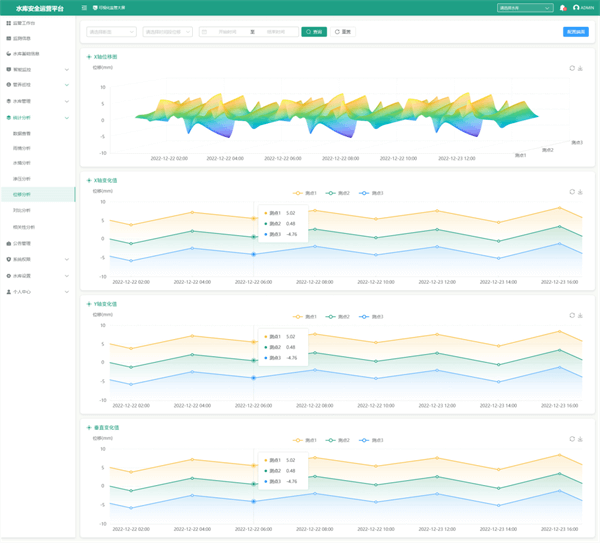Screen dimensions: 600x543
Task: Click the blue configuration button at top right
Action: [576, 32]
